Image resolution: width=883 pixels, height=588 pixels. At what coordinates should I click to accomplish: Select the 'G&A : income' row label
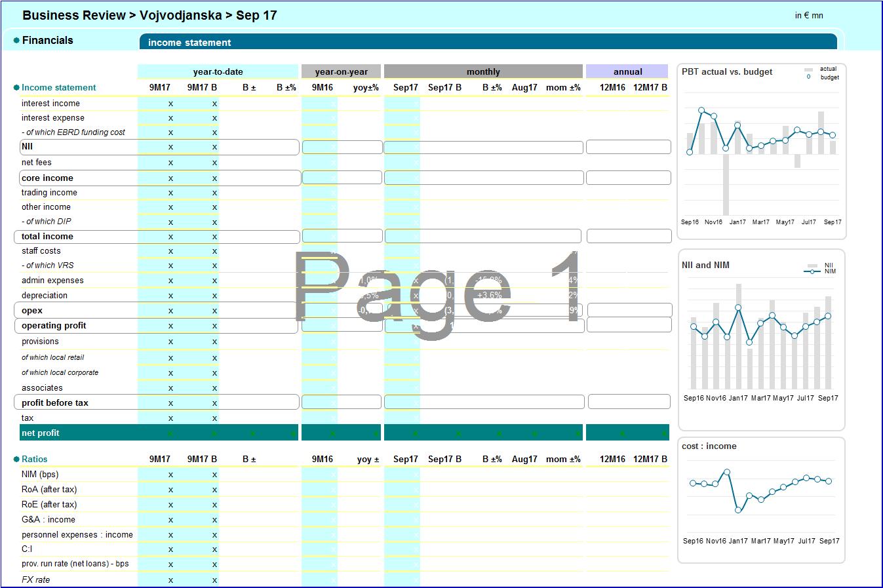[49, 519]
